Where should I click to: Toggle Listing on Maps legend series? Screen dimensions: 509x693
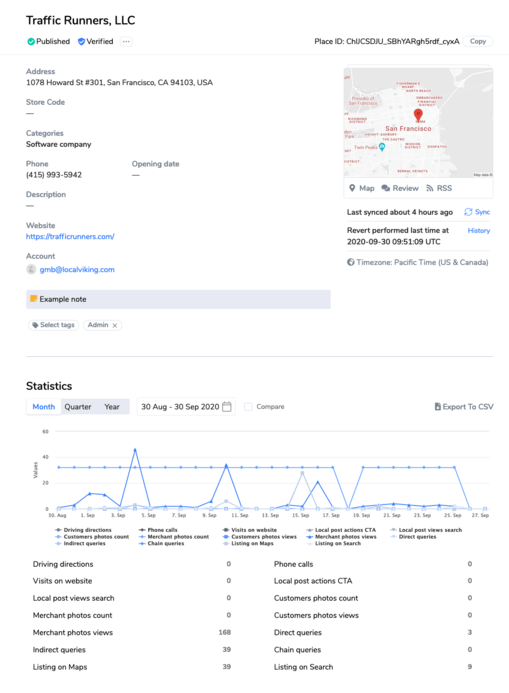pos(248,543)
